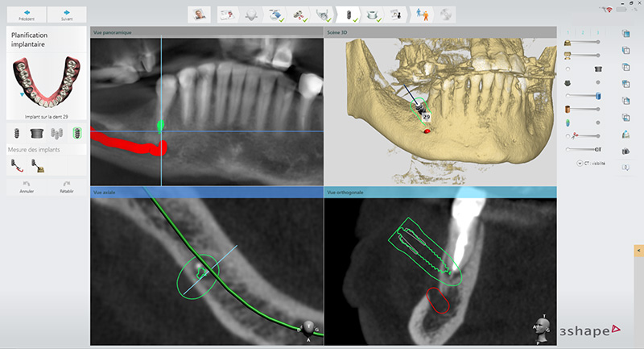The height and width of the screenshot is (349, 644).
Task: Click Annuler to undo last action
Action: (x=26, y=187)
